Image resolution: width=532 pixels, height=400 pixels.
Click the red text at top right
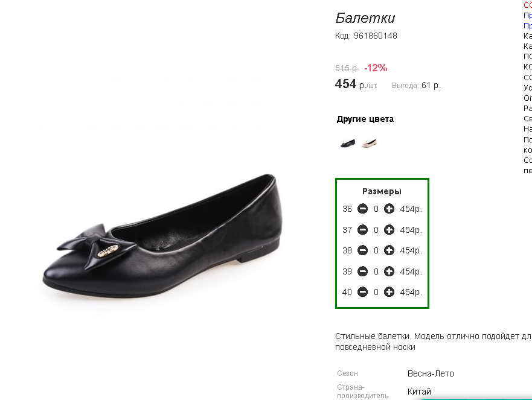click(528, 5)
